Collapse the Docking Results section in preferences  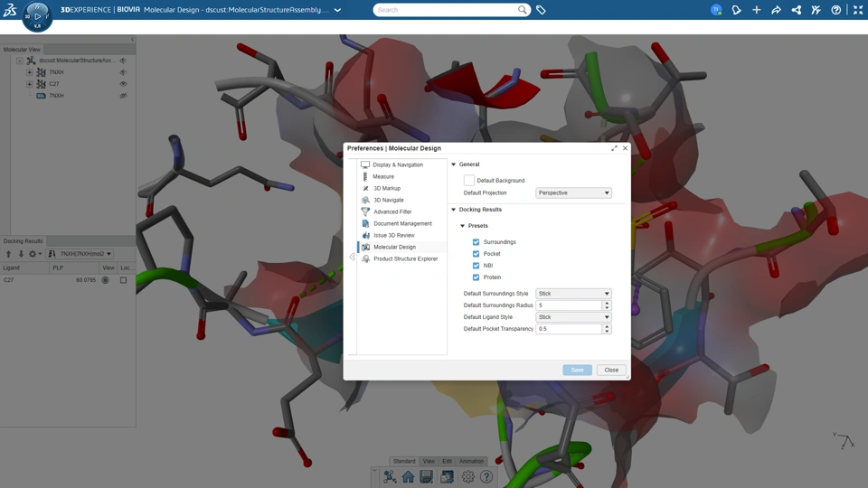pyautogui.click(x=453, y=210)
